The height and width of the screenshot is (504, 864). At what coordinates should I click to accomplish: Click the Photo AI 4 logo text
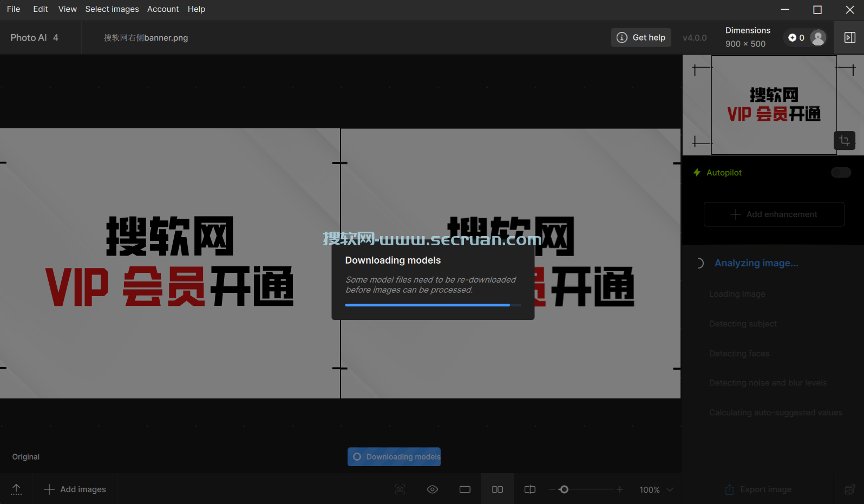(x=34, y=37)
